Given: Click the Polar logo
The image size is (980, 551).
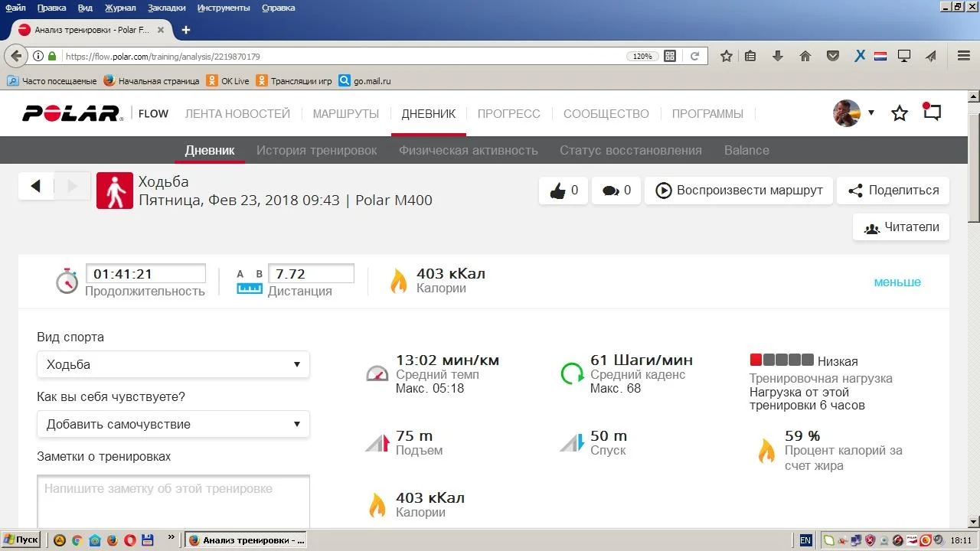Looking at the screenshot, I should coord(72,113).
